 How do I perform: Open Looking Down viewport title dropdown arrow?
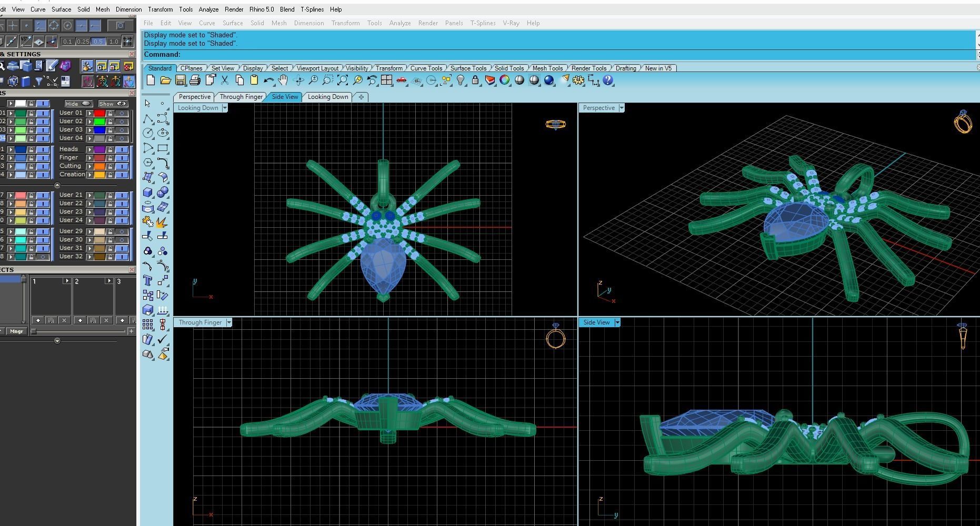tap(225, 108)
